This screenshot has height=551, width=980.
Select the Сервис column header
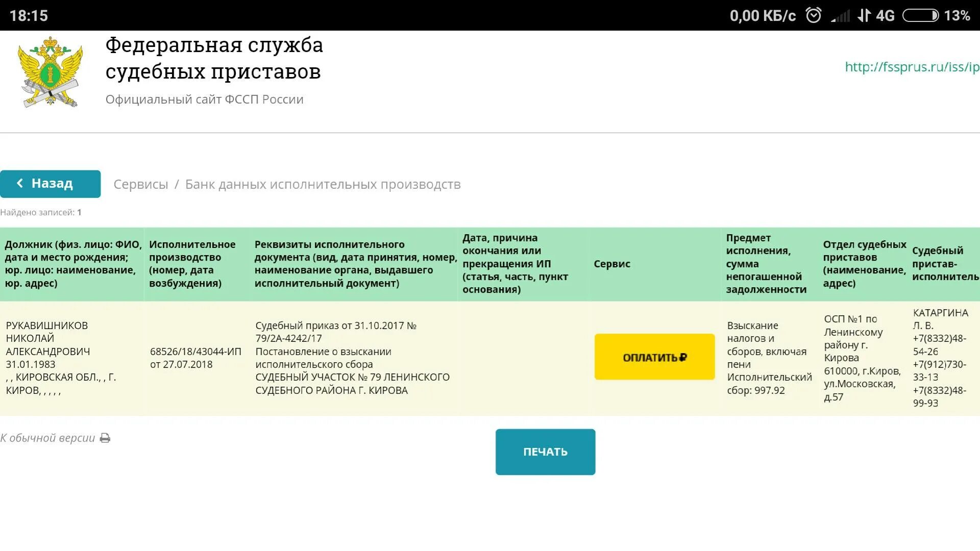(611, 264)
